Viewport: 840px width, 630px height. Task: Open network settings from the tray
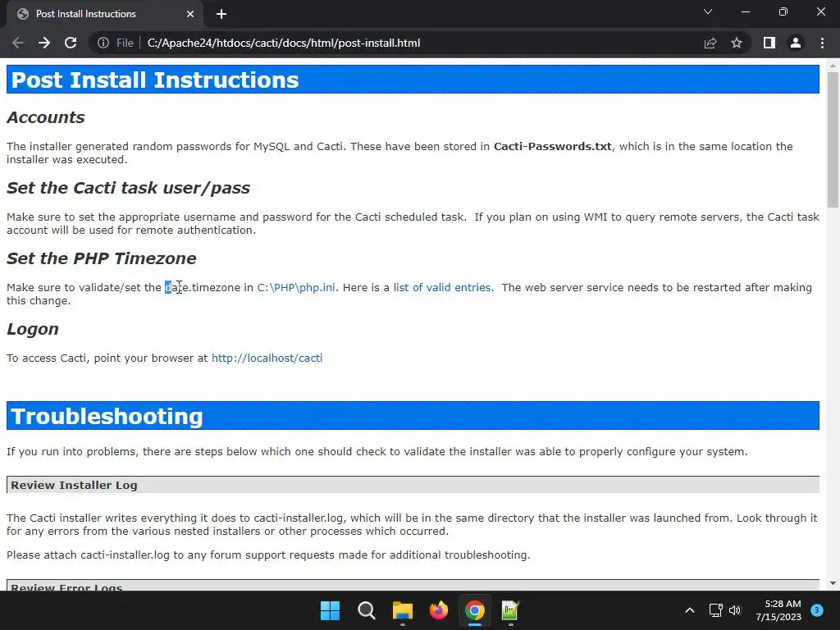coord(715,610)
